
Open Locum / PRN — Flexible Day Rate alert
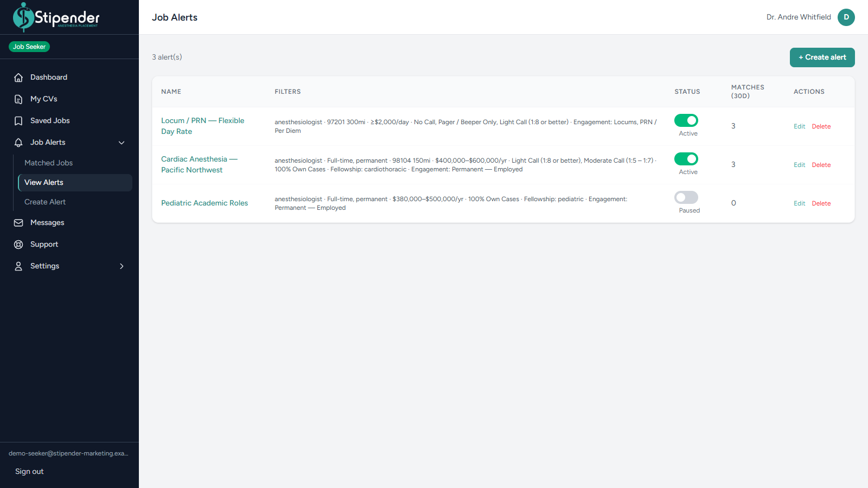(202, 126)
